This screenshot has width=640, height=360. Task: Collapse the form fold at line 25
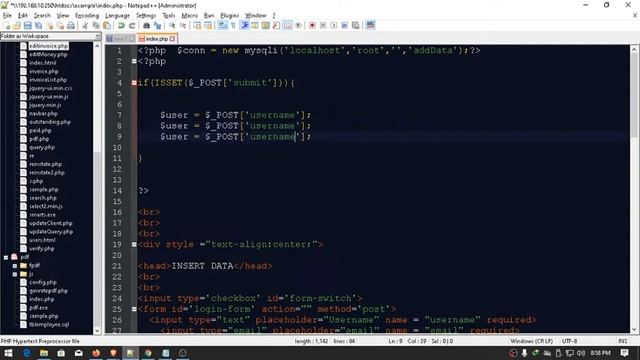pos(134,309)
